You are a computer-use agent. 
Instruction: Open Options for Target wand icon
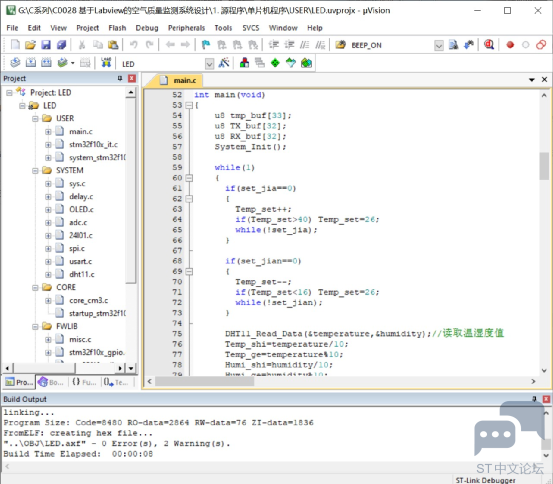pos(224,63)
